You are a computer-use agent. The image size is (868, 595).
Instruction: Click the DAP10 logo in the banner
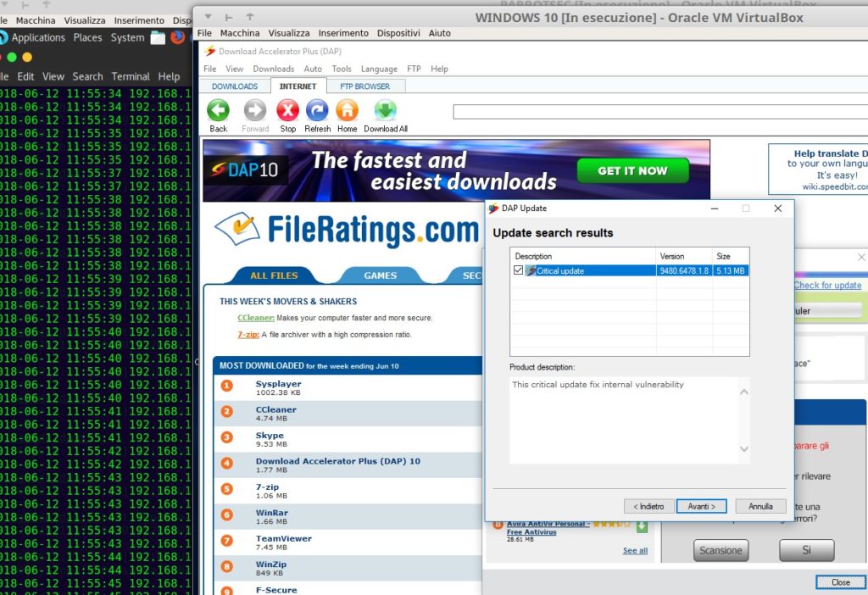click(x=245, y=170)
